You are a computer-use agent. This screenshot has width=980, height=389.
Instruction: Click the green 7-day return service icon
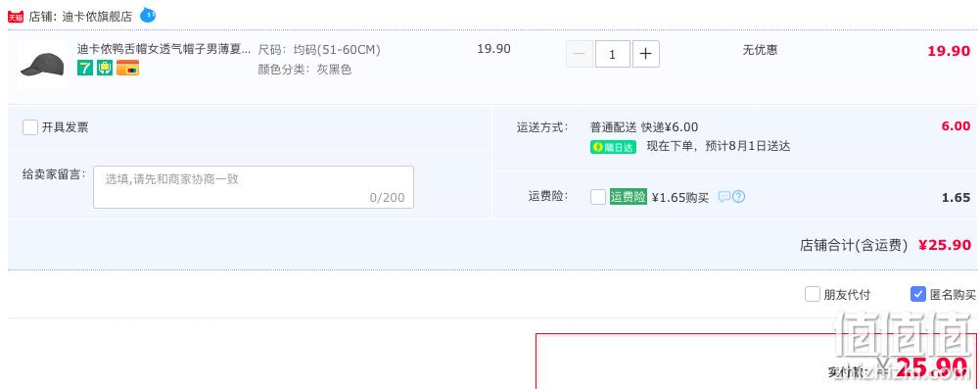click(x=85, y=69)
